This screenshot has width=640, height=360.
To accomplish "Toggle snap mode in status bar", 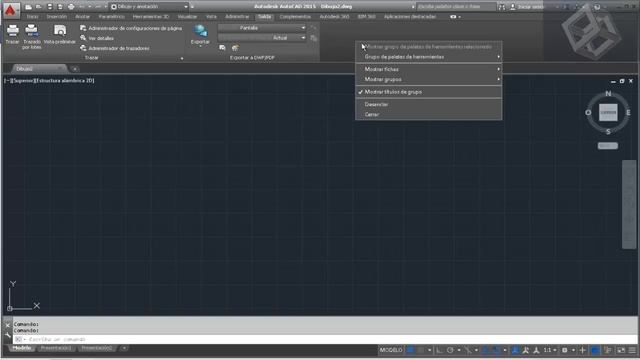I will pyautogui.click(x=421, y=350).
